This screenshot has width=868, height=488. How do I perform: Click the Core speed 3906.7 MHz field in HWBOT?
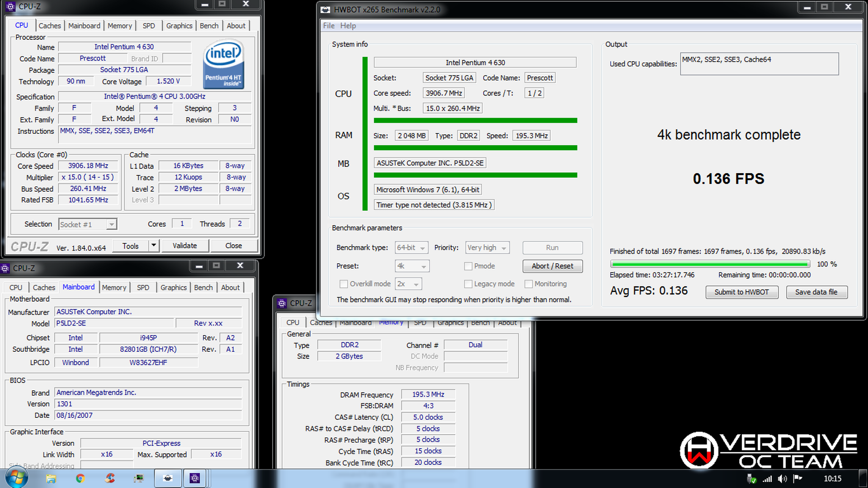(444, 93)
